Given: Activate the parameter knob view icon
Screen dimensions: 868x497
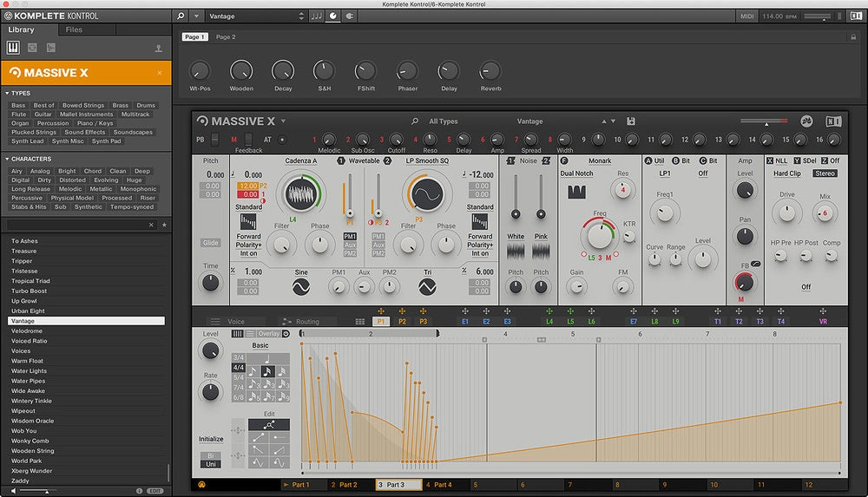Looking at the screenshot, I should (x=333, y=16).
